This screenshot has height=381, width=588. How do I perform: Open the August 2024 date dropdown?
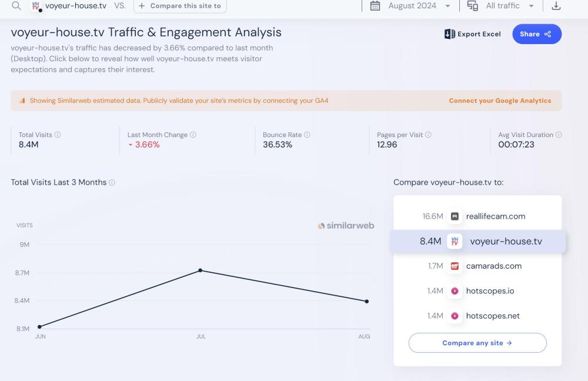coord(410,6)
